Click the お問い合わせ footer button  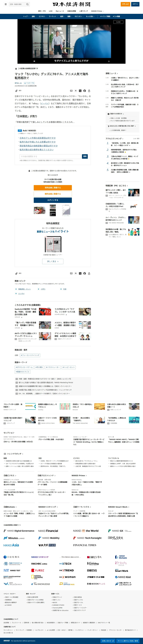108,641
